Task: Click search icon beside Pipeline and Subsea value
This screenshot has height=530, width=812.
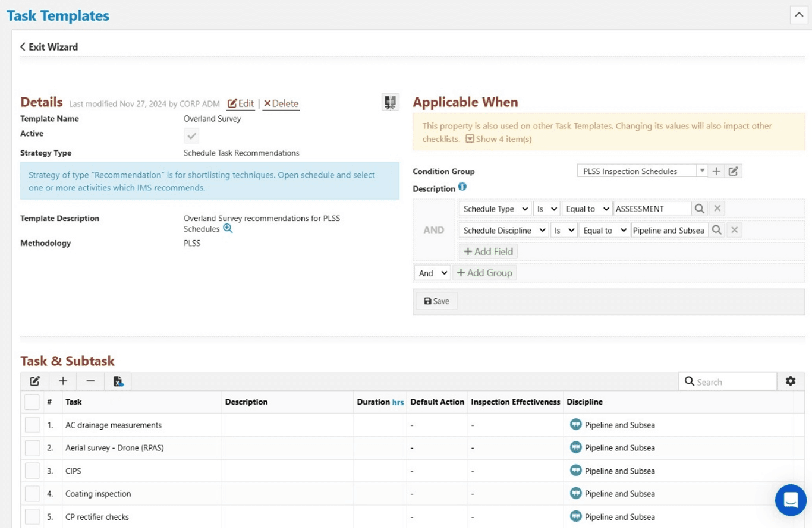Action: coord(717,231)
